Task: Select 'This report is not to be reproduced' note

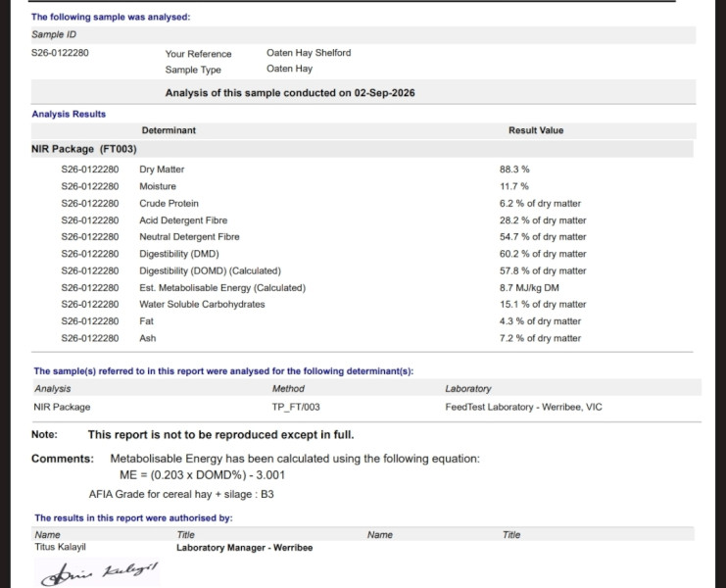Action: point(220,435)
